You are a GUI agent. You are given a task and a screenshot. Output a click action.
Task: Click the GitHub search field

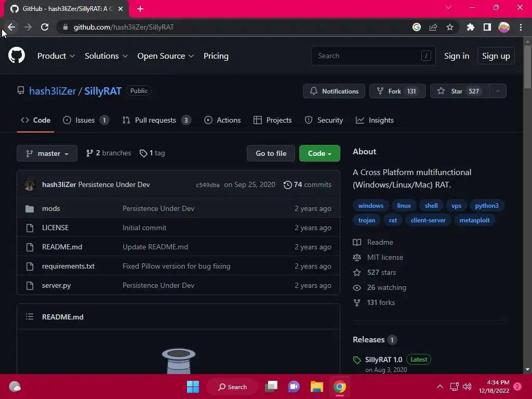(x=373, y=56)
